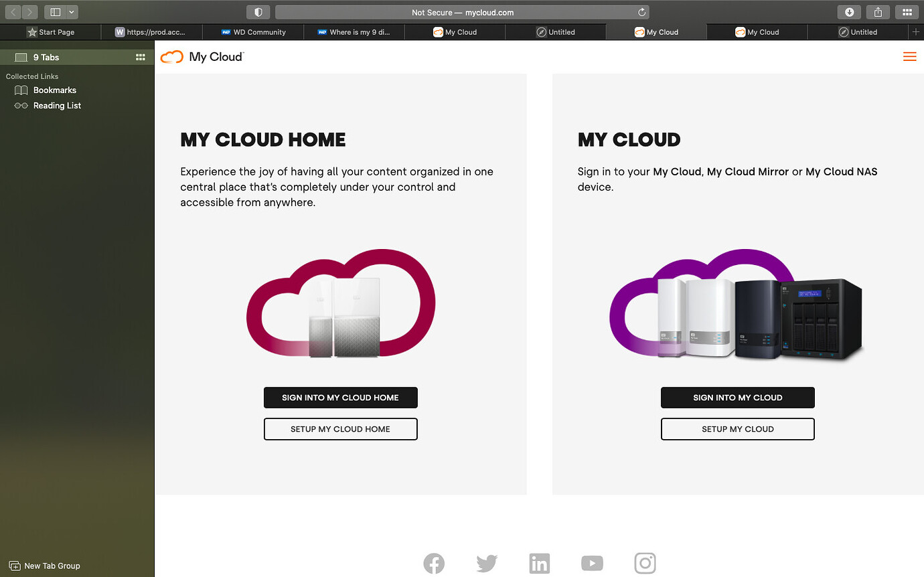924x577 pixels.
Task: Open the sidebar options chevron dropdown
Action: [x=70, y=11]
